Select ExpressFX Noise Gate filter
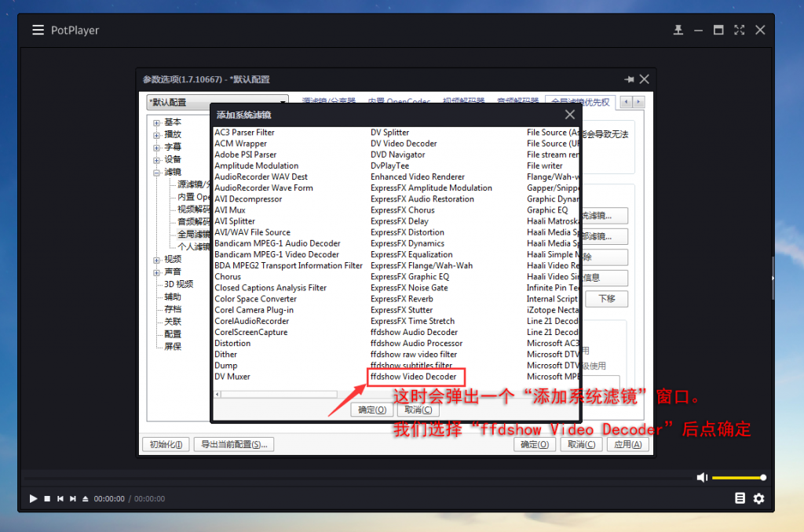Image resolution: width=804 pixels, height=532 pixels. pyautogui.click(x=409, y=288)
